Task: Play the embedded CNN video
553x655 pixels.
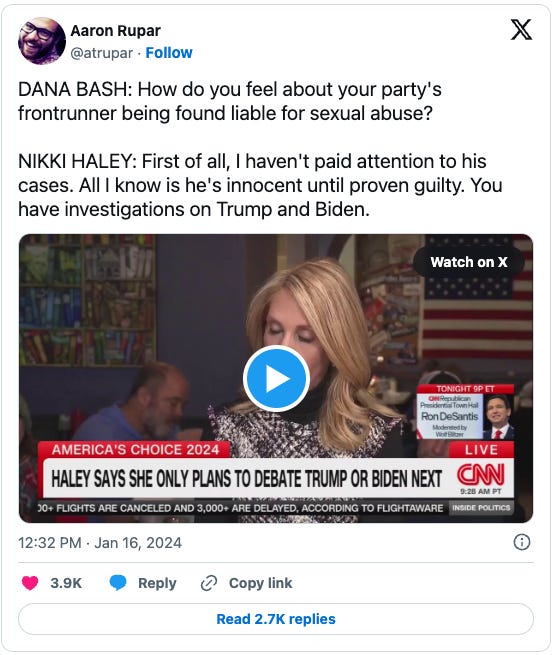Action: (276, 378)
